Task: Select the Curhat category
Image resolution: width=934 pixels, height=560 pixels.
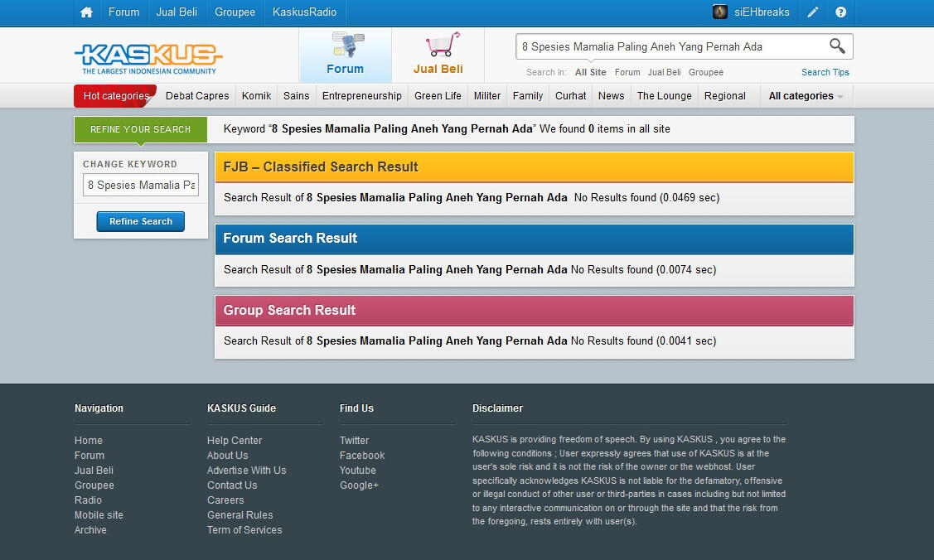Action: click(571, 96)
